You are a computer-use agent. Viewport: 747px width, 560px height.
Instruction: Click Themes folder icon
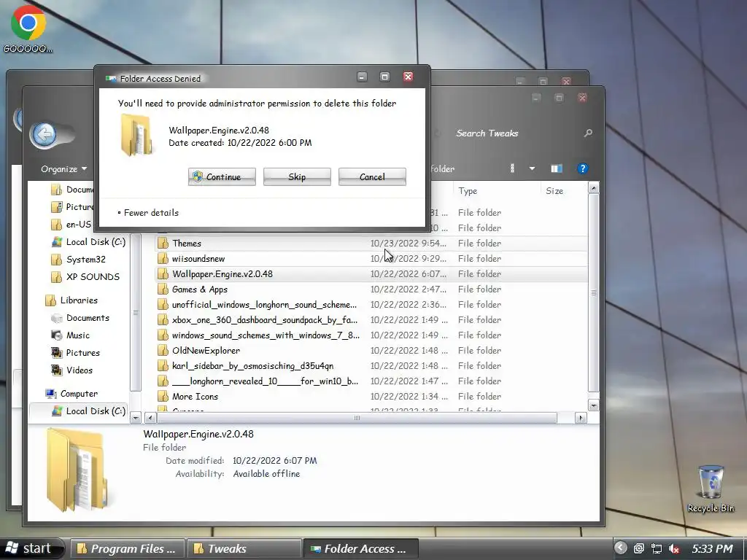pos(163,244)
